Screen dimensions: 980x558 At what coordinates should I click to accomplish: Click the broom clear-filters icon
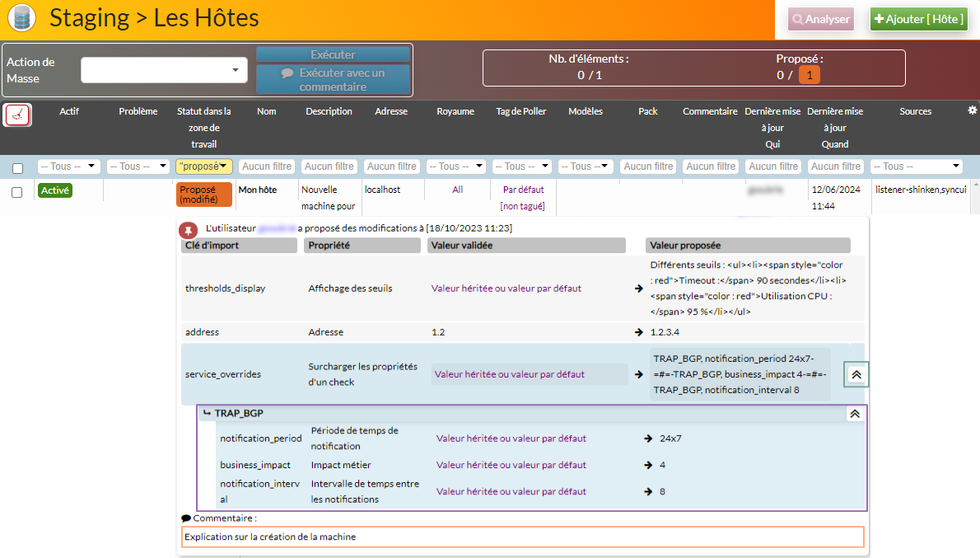(x=18, y=115)
